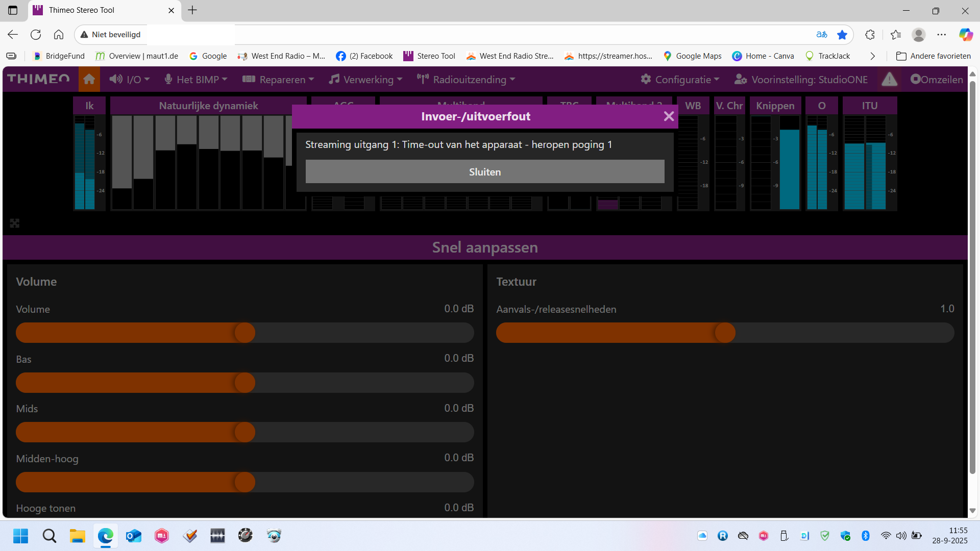Close the Invoer-/uitvoerfout dialog with X
Screen dimensions: 980x551
click(x=669, y=116)
